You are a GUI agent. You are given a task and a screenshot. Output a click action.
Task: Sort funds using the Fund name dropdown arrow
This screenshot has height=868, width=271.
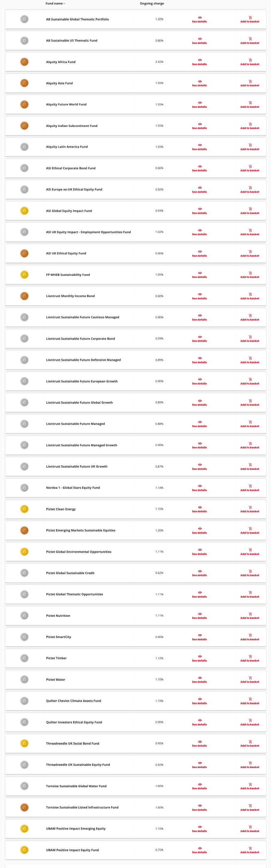(64, 4)
